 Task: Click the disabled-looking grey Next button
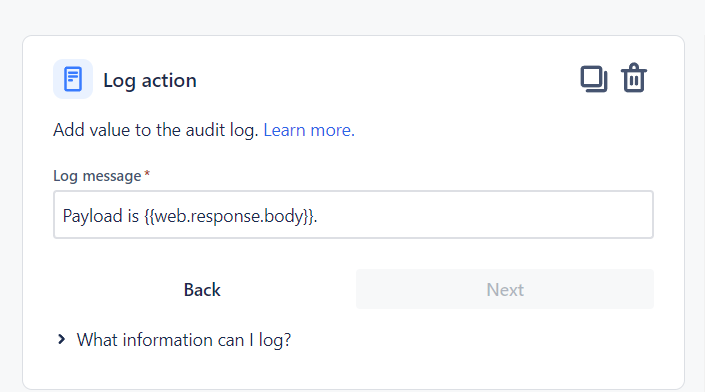point(505,289)
